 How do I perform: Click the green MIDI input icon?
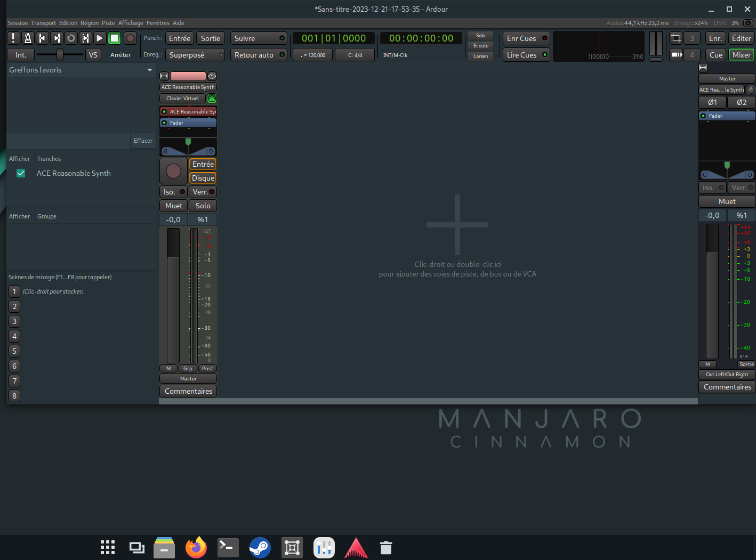[212, 99]
